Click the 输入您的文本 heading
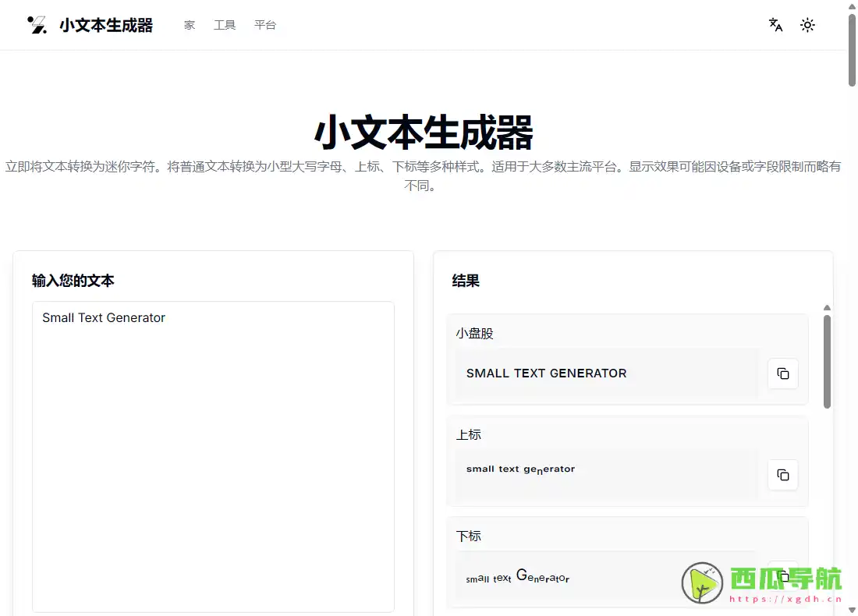The height and width of the screenshot is (616, 858). coord(73,281)
